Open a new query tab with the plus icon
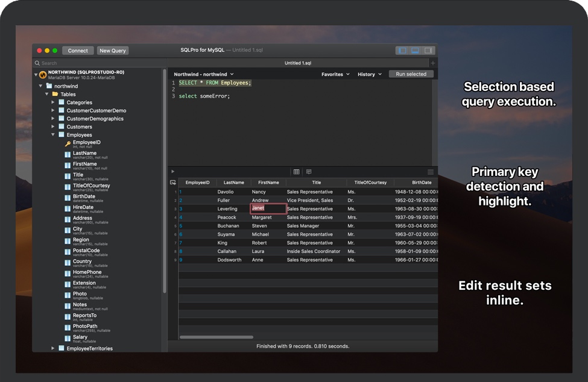 tap(432, 62)
